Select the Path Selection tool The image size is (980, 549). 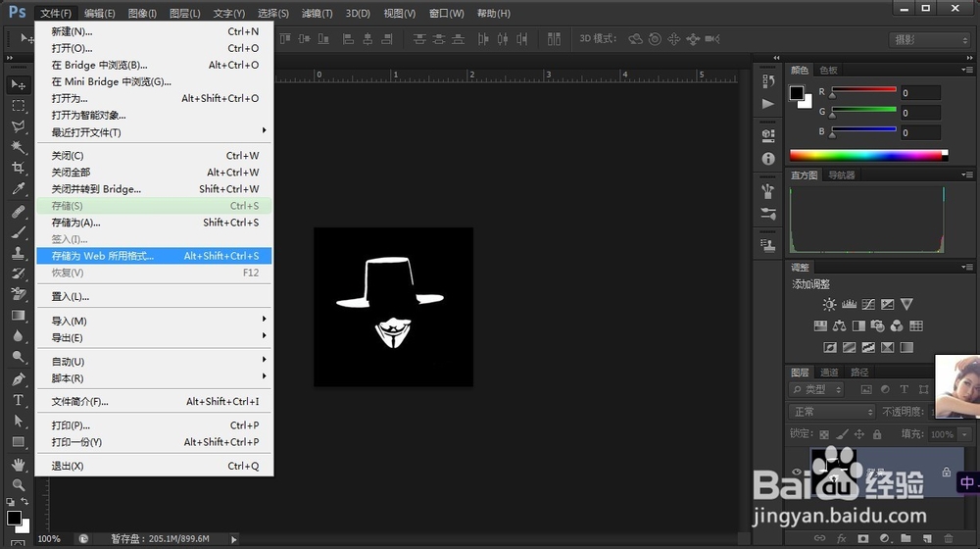18,421
